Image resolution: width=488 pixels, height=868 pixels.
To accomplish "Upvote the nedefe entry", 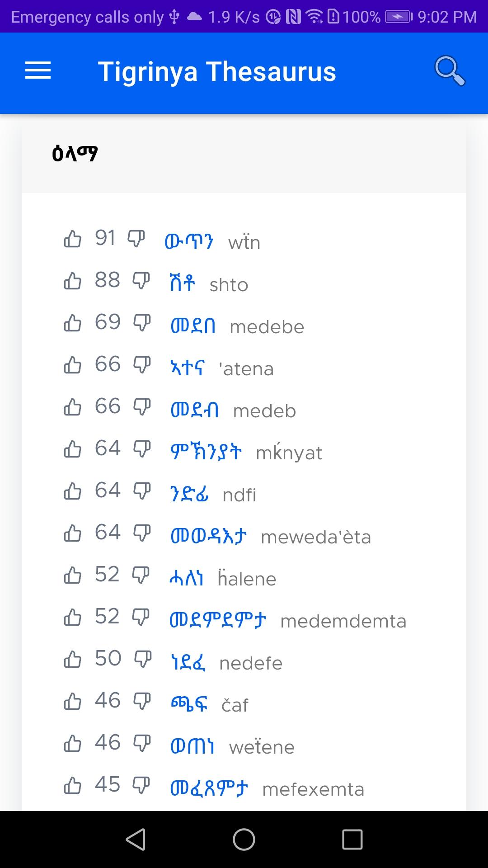I will point(73,659).
